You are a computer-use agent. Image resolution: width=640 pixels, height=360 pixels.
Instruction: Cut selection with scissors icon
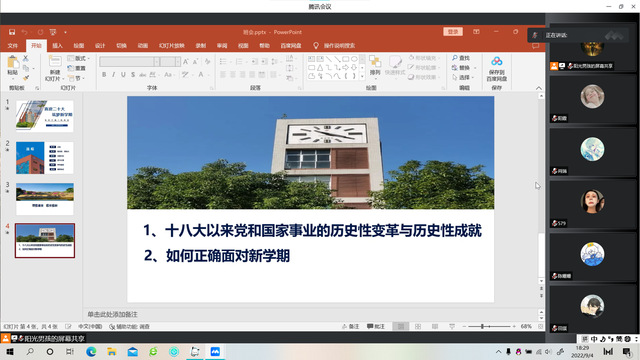(x=26, y=58)
